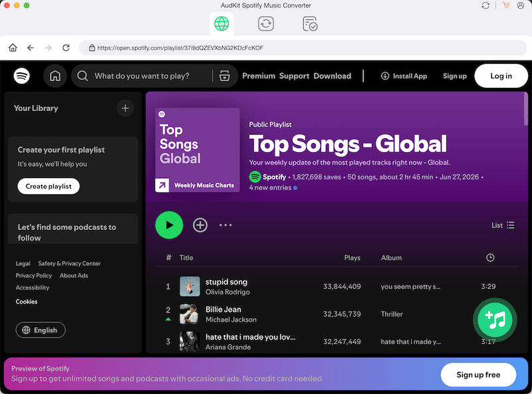Switch to the converting tab icon
532x394 pixels.
265,24
